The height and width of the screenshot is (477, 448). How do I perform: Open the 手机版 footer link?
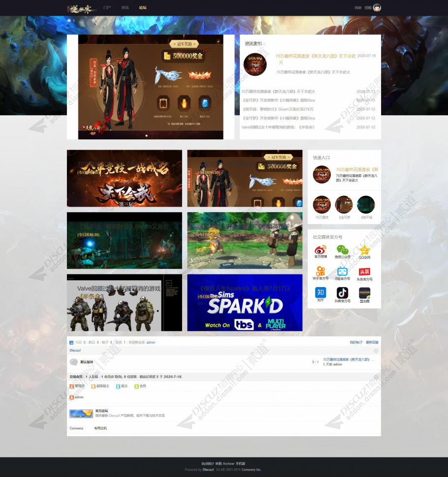(241, 464)
